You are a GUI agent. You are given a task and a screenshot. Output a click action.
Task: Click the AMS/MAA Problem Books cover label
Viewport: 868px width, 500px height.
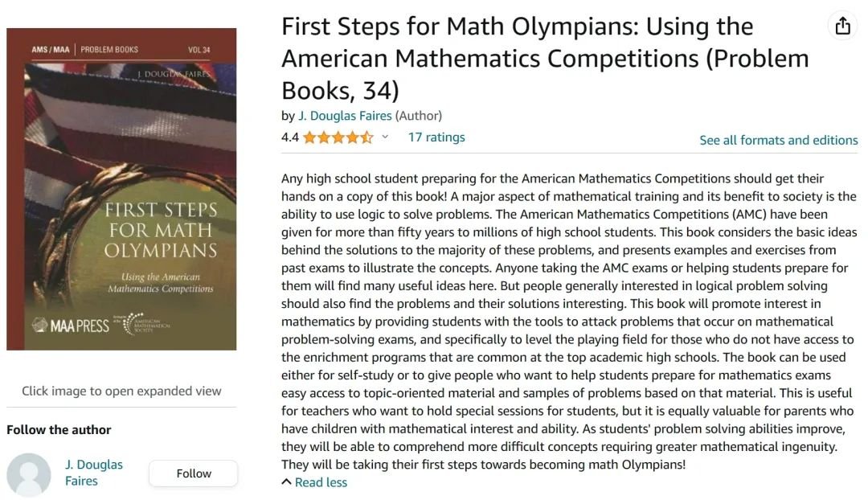(x=84, y=49)
